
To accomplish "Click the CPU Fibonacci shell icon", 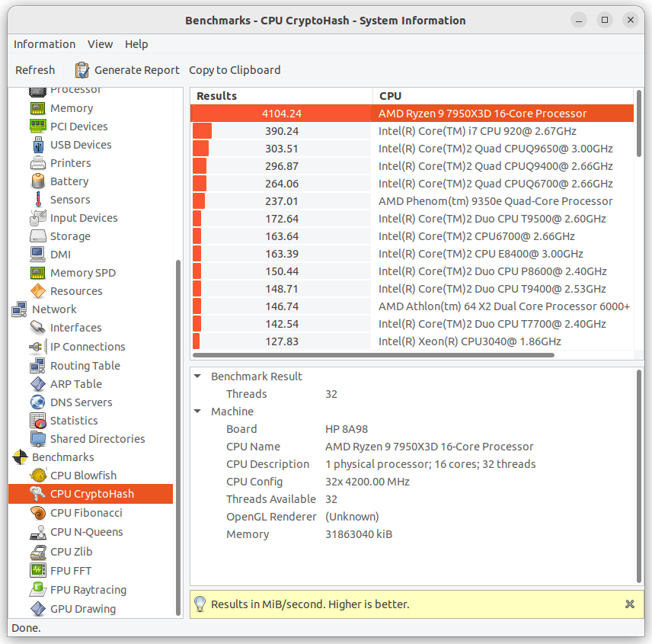I will [x=37, y=513].
